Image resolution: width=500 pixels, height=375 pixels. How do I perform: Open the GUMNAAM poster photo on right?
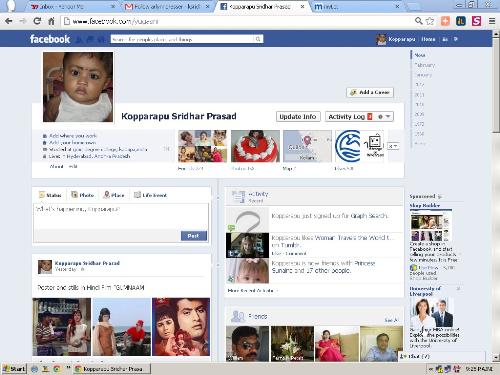tap(181, 327)
